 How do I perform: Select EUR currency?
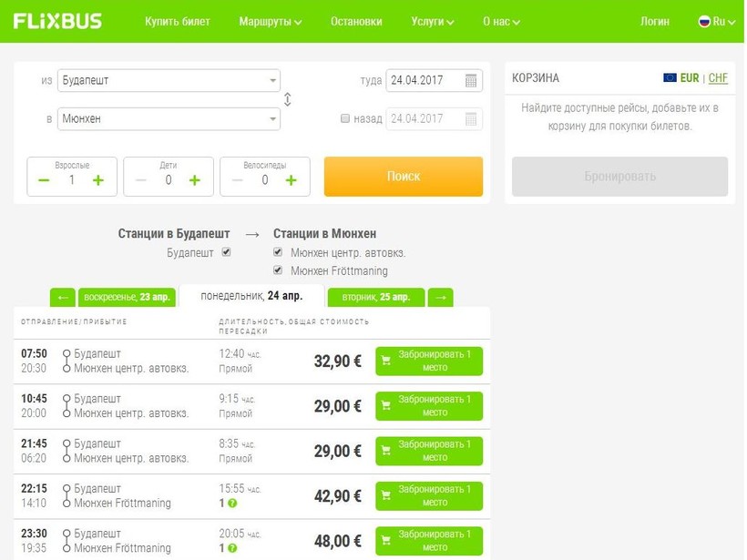point(690,77)
